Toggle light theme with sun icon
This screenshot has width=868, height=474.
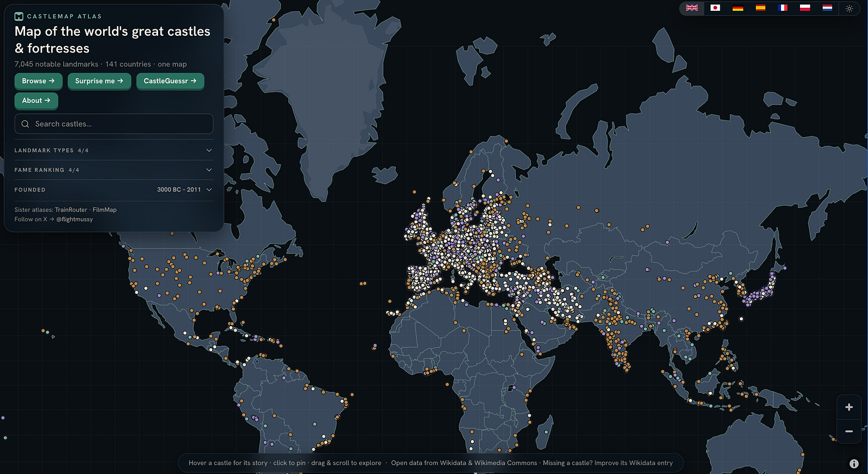click(x=850, y=8)
